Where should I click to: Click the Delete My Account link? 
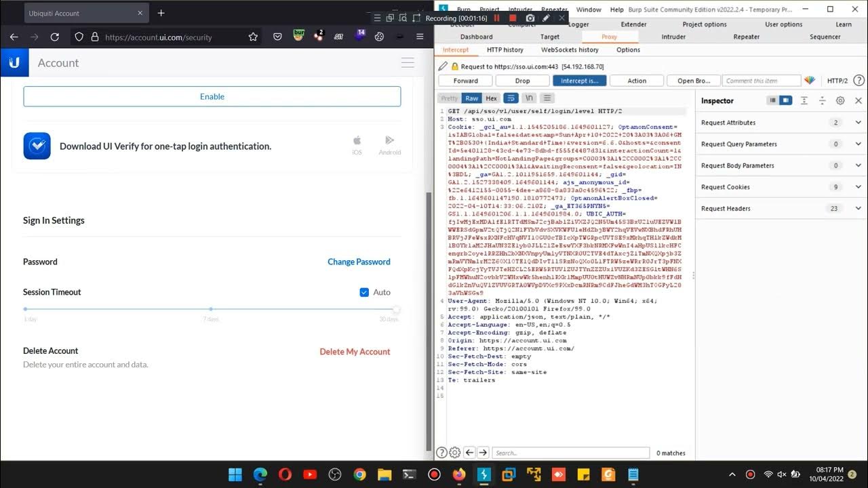(x=355, y=352)
